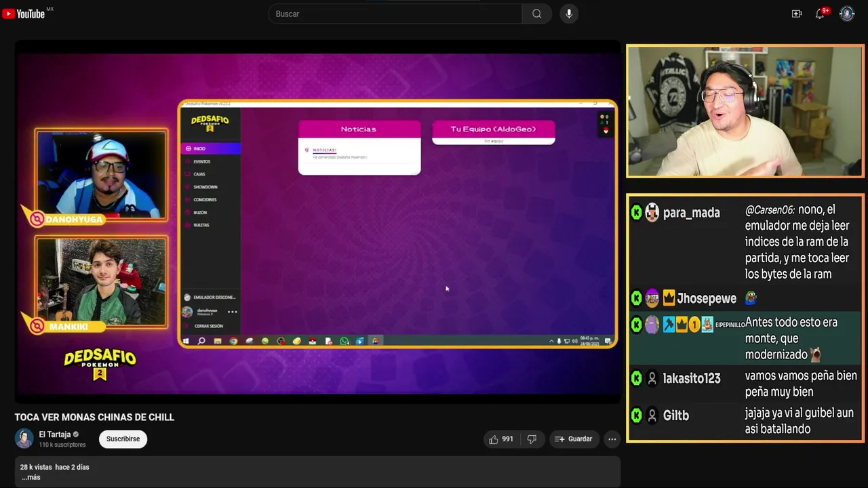Open El Tartaja channel avatar
This screenshot has height=488, width=868.
[x=24, y=439]
